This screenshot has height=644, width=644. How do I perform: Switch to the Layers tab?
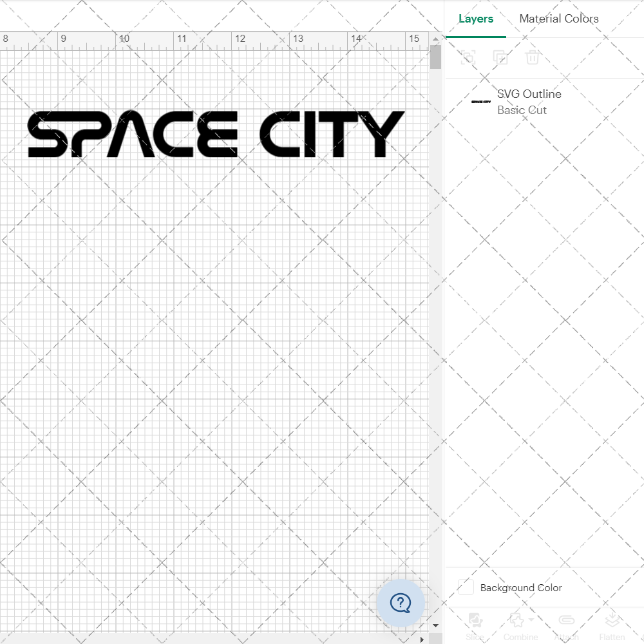[x=476, y=19]
